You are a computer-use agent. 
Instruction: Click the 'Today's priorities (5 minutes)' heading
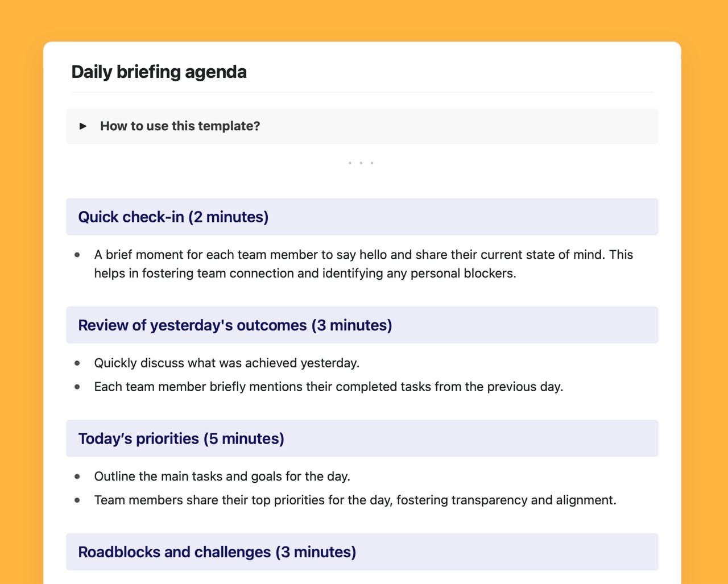coord(181,438)
